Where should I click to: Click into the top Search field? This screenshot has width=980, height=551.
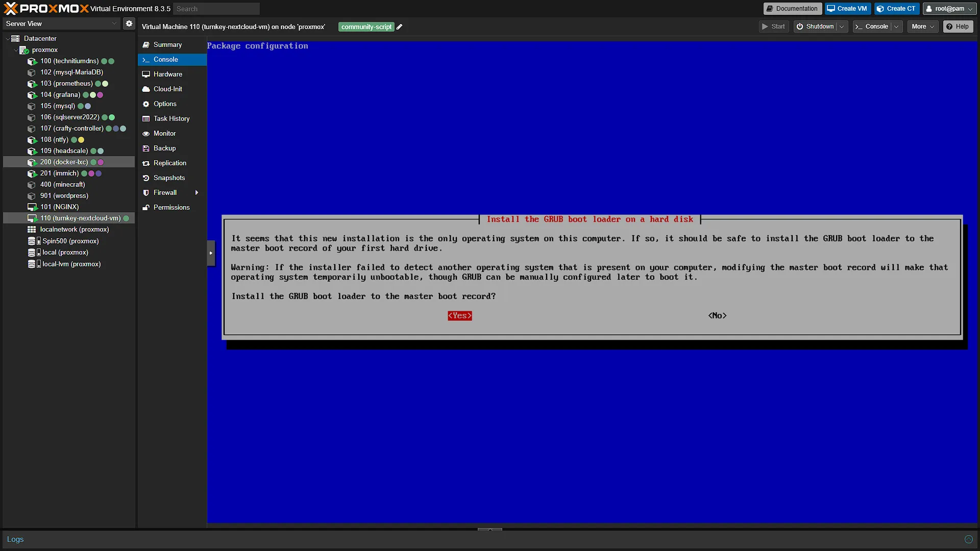click(216, 9)
